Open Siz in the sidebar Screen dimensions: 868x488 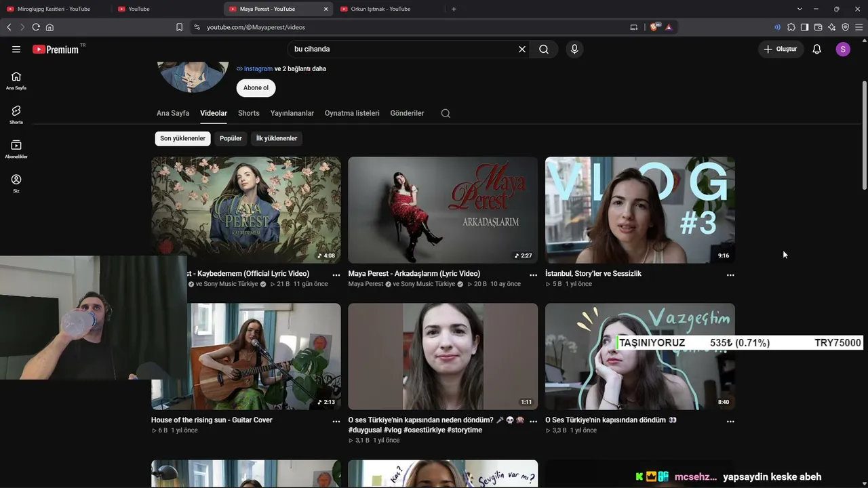[16, 184]
